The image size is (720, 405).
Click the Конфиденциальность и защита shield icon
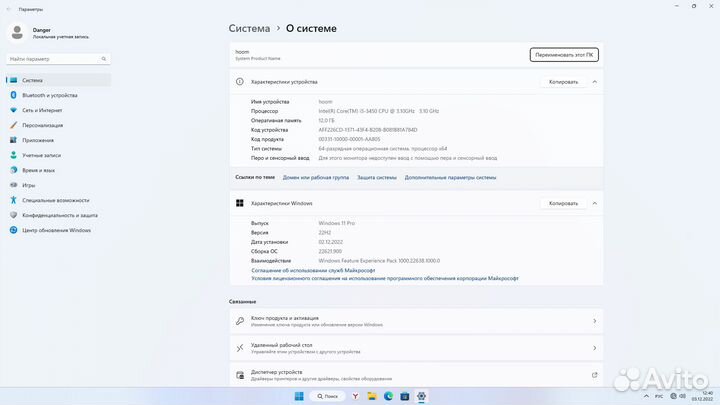[x=13, y=215]
